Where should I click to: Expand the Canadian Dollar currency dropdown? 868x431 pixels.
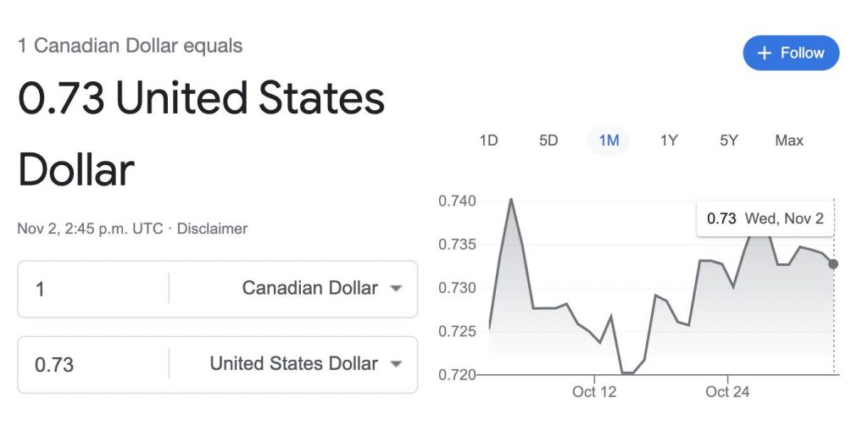tap(309, 289)
